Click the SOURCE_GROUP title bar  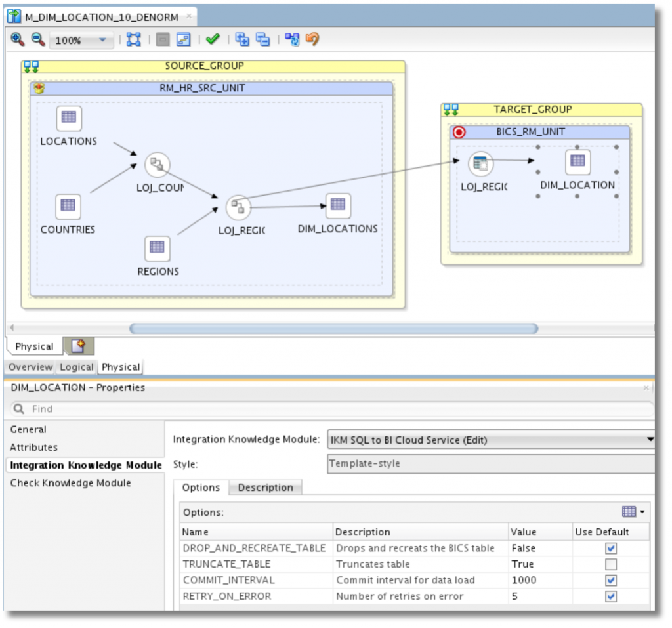213,66
